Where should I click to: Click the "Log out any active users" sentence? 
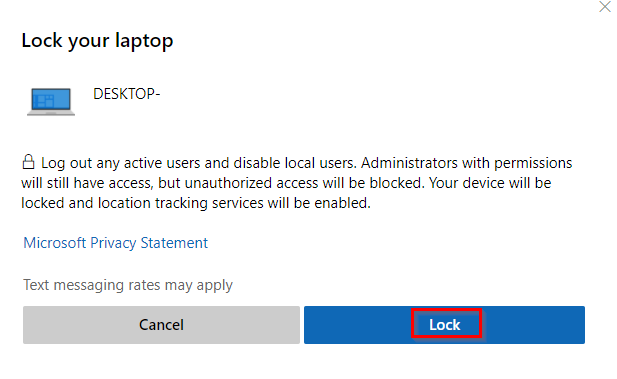coord(199,163)
